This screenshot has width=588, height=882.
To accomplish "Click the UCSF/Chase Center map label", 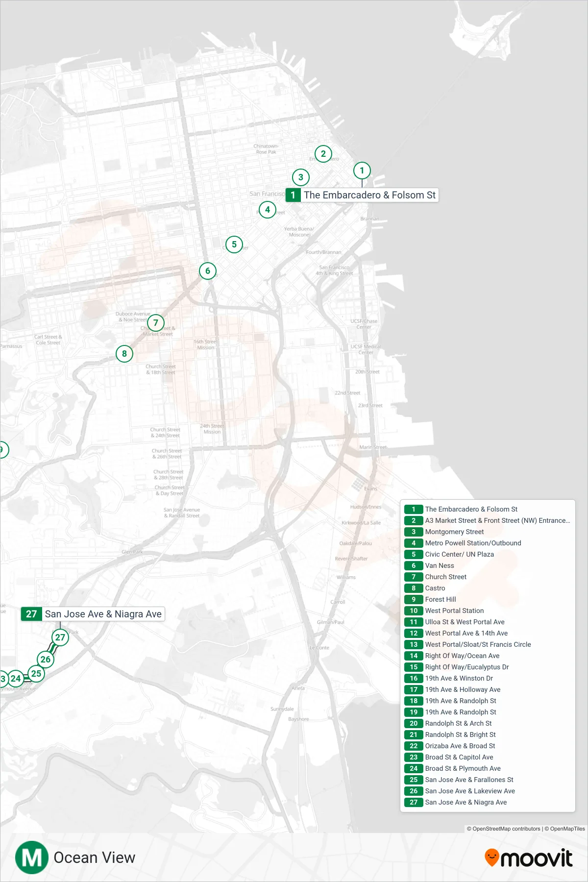I will 364,324.
